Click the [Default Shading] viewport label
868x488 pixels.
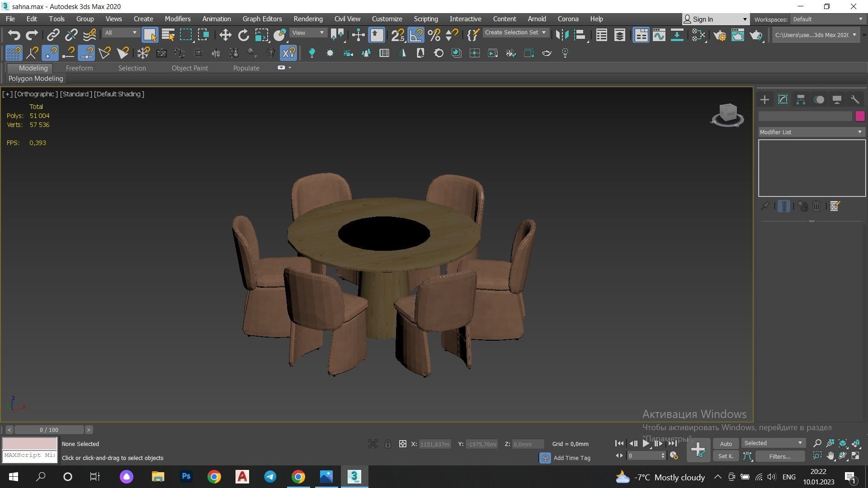[119, 94]
